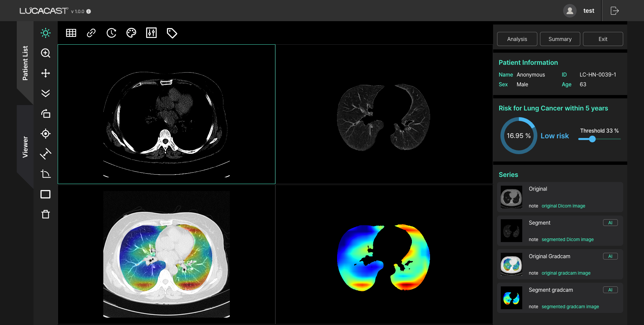Toggle the link synchronize viewports icon

pos(91,33)
